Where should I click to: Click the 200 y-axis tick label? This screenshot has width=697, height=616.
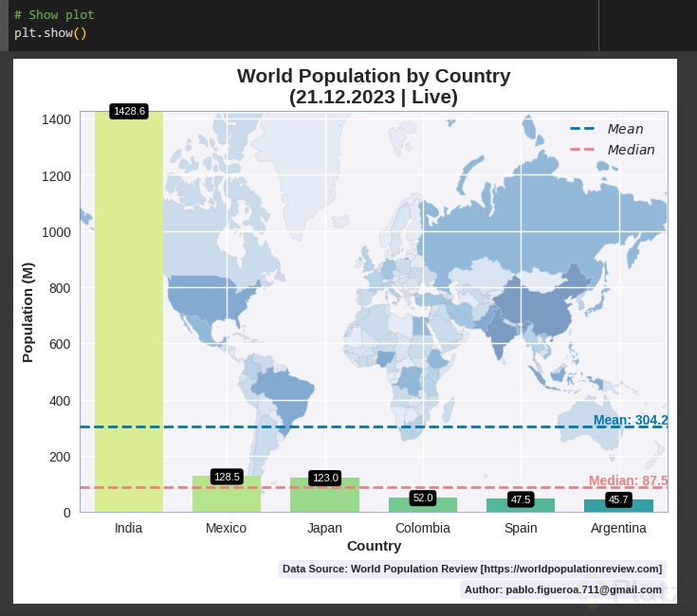(60, 457)
